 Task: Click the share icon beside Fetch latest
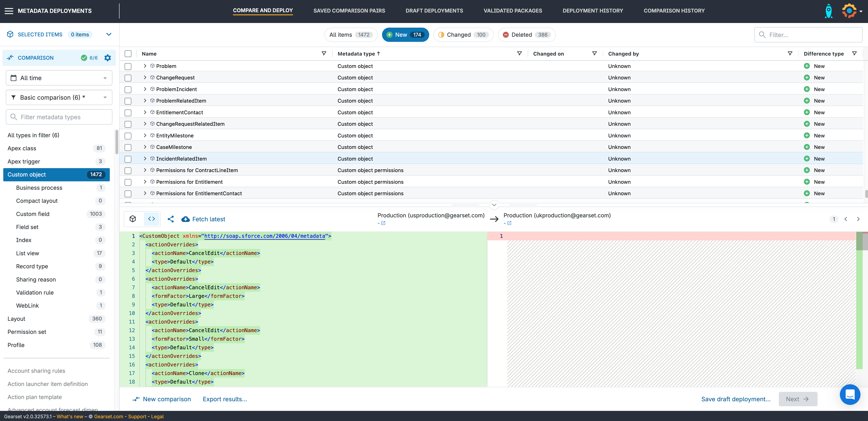171,219
